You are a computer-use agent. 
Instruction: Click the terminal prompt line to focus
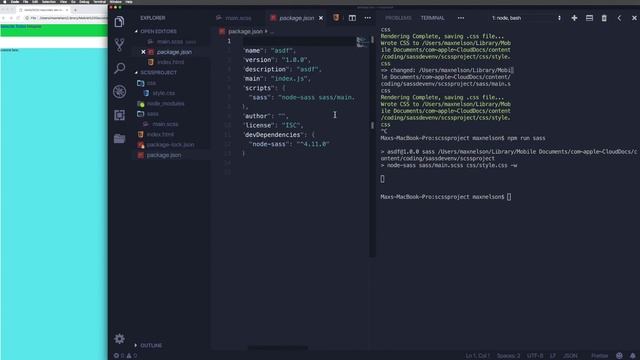(446, 197)
